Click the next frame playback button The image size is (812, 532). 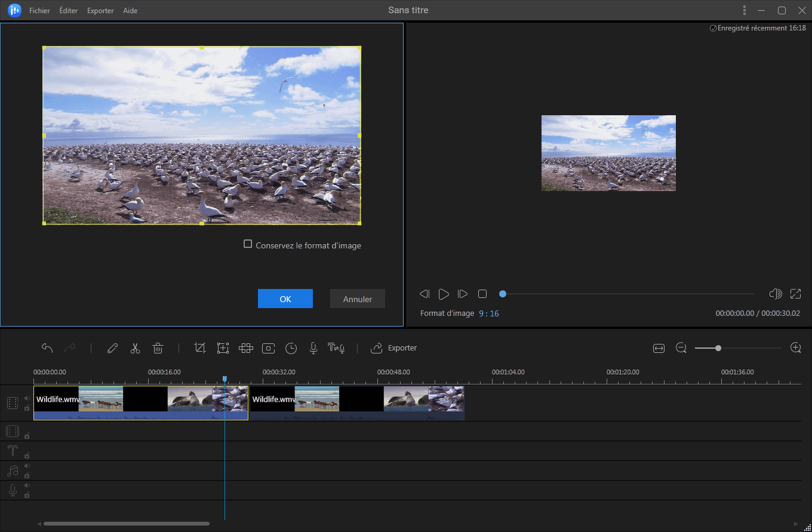[463, 294]
